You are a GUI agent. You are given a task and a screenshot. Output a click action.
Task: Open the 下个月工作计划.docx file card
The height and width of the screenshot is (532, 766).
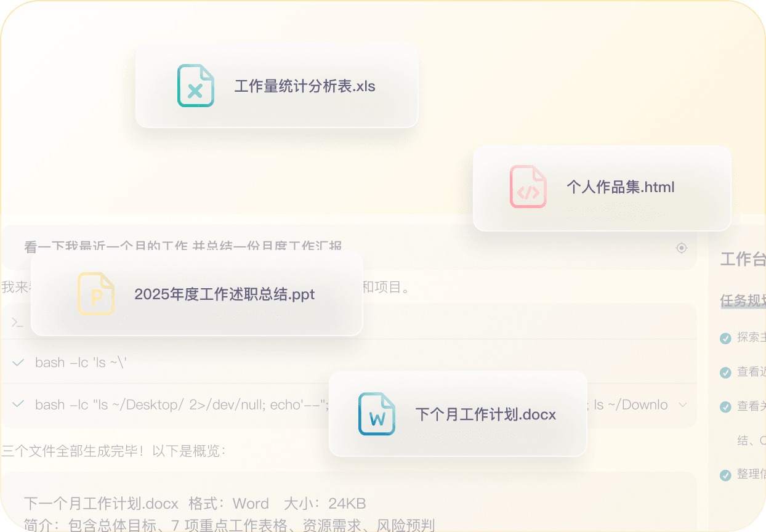click(x=458, y=414)
